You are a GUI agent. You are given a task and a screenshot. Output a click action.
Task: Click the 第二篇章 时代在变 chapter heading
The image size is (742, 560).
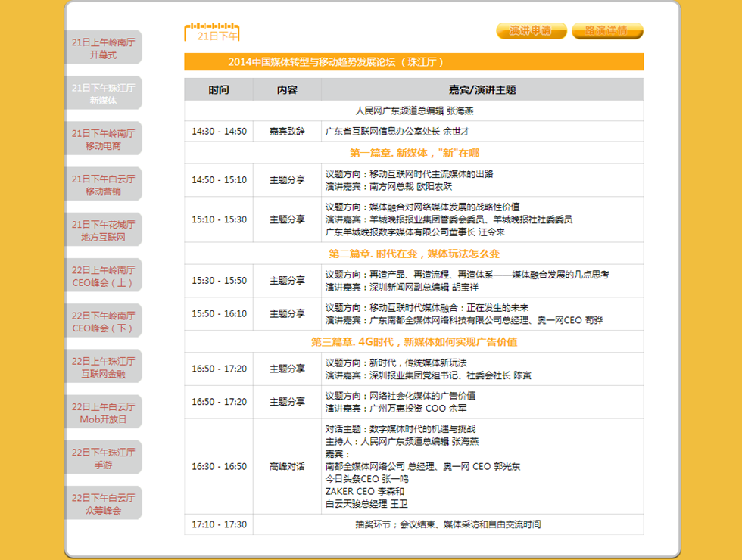[x=414, y=254]
